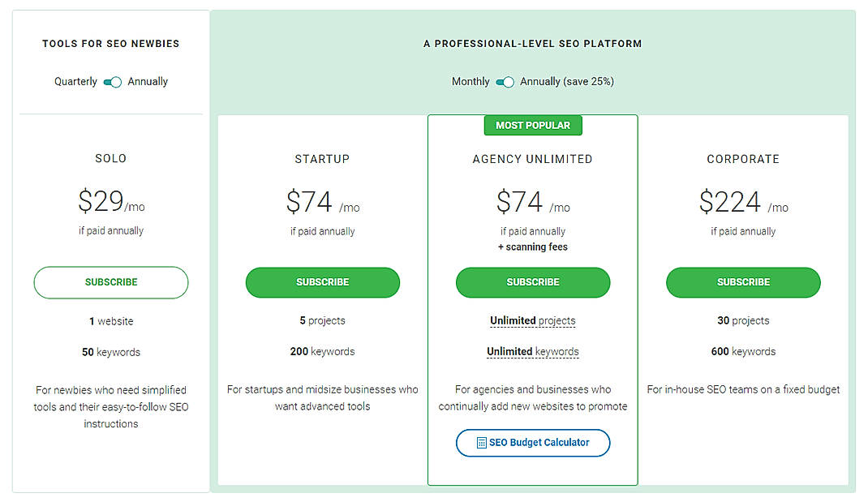The image size is (868, 502).
Task: Subscribe to the Solo plan
Action: (110, 282)
